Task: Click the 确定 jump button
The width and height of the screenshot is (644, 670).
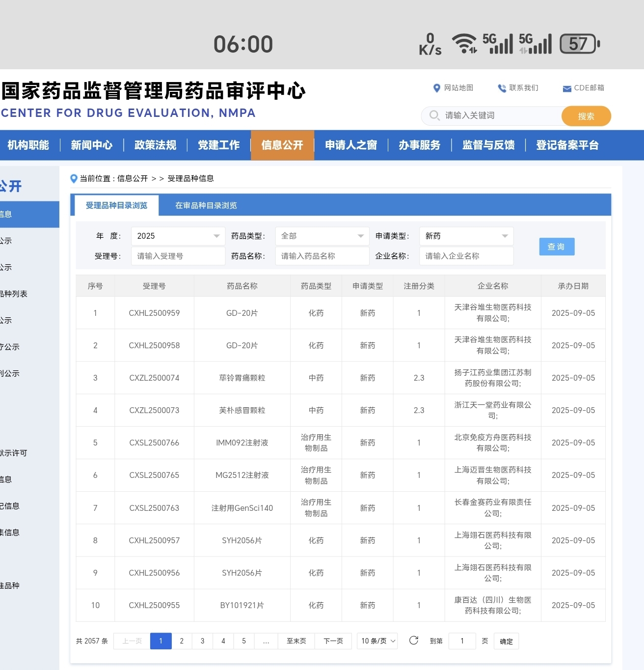Action: [x=506, y=641]
